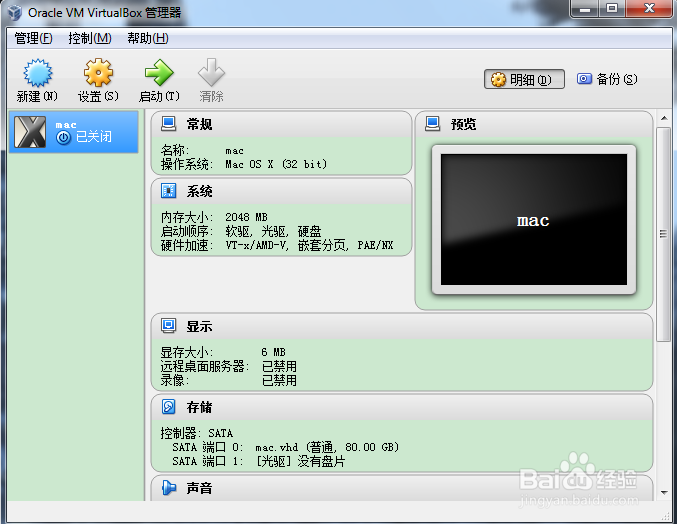Click the 系统 section chip icon
This screenshot has width=677, height=524.
coord(168,190)
